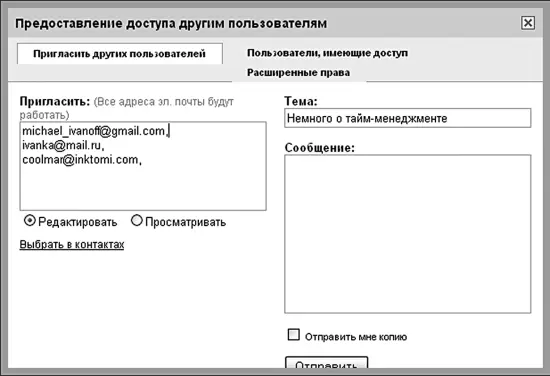Viewport: 550px width, 376px height.
Task: Click the Отправить button
Action: pyautogui.click(x=327, y=363)
